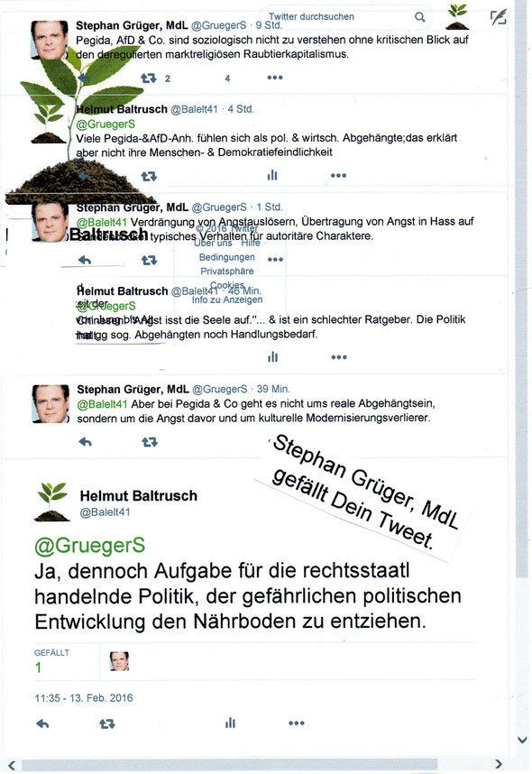Expand more options on the 1 Std. tweet
The width and height of the screenshot is (532, 774).
coord(275,260)
